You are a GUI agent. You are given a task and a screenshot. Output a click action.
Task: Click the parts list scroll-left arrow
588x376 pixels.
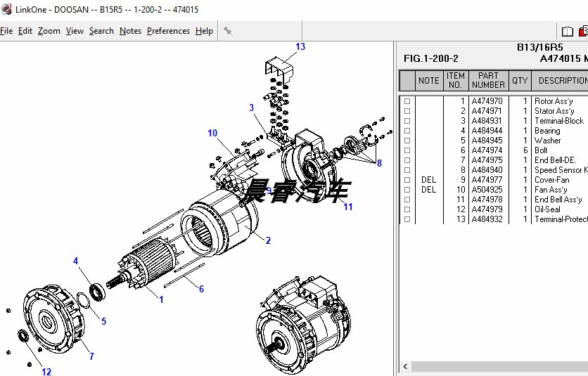405,366
